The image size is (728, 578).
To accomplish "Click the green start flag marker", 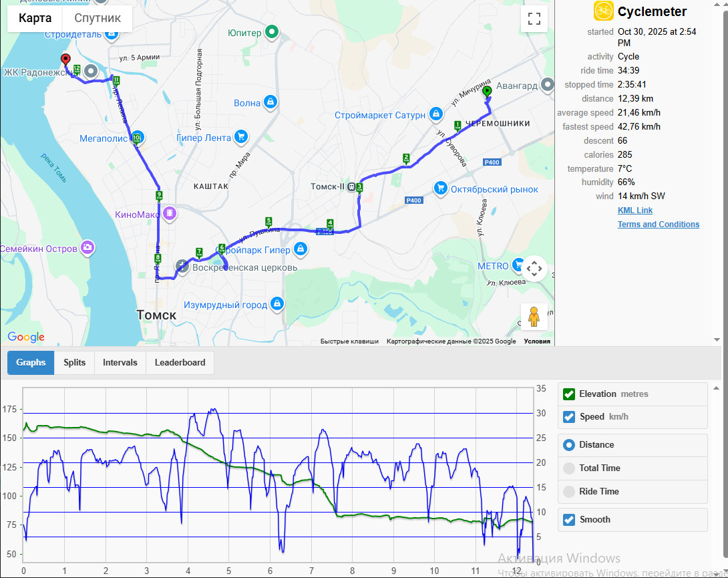I will 487,92.
